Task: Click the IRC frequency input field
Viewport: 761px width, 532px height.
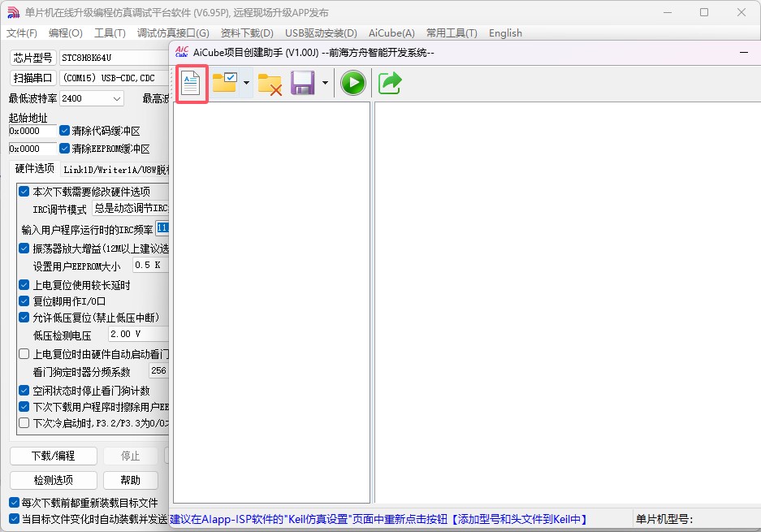Action: tap(162, 228)
